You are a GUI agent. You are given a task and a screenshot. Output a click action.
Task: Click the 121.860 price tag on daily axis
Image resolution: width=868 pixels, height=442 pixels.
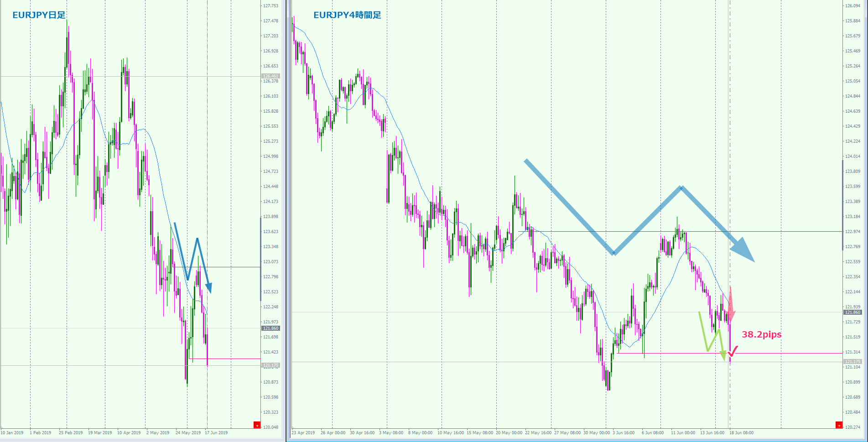(270, 328)
